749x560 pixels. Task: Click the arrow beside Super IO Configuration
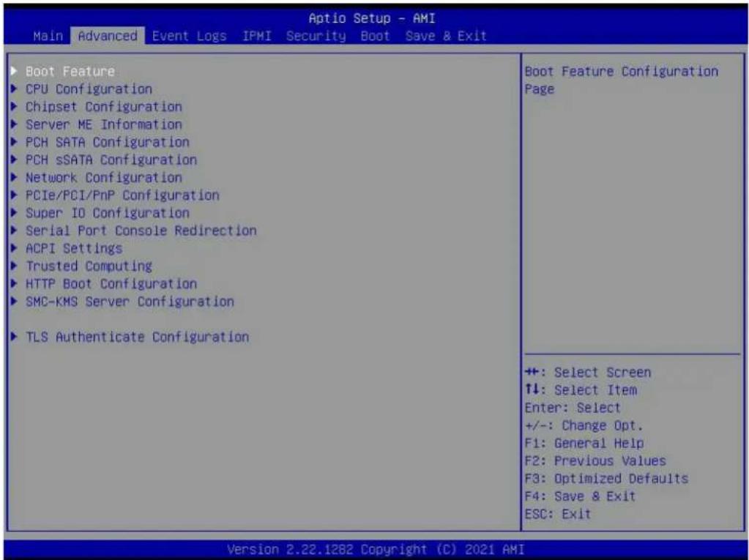[x=15, y=212]
